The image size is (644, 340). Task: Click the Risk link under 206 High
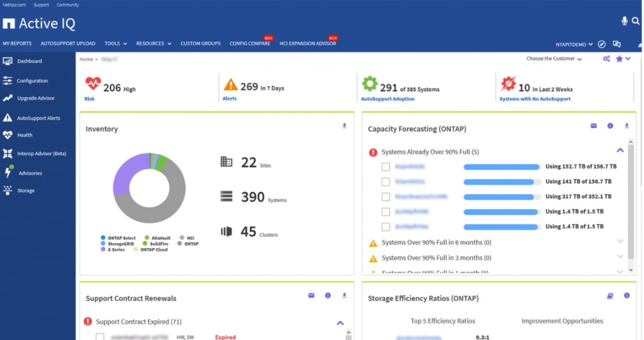point(89,99)
